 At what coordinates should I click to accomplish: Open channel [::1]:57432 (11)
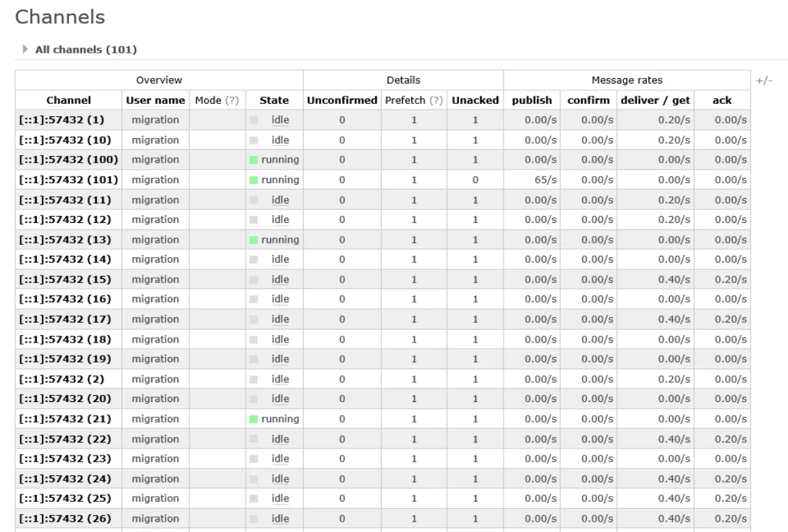point(65,200)
